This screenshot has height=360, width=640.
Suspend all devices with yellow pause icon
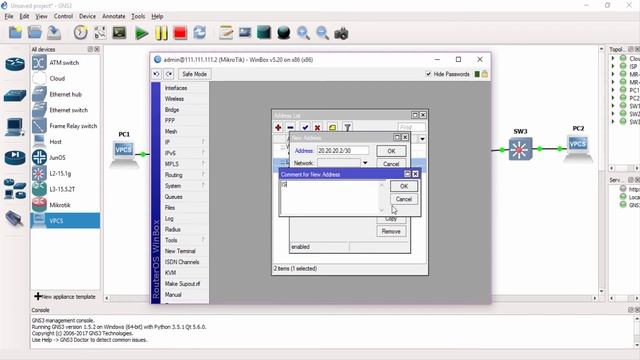coord(161,33)
